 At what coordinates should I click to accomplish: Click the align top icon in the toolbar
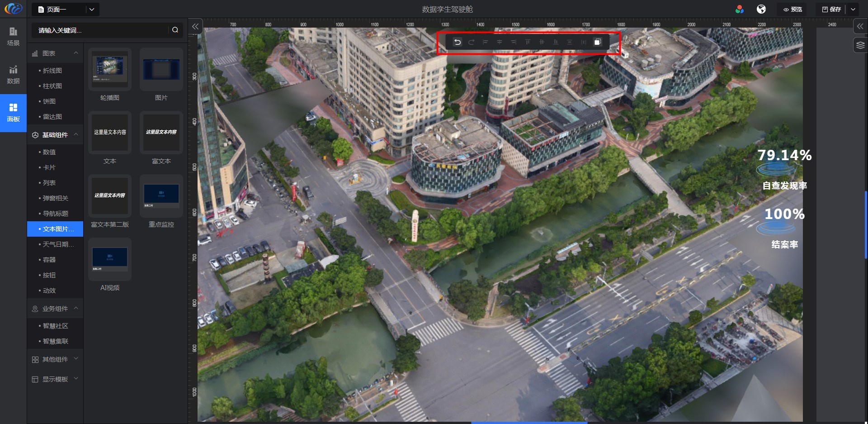(x=527, y=42)
